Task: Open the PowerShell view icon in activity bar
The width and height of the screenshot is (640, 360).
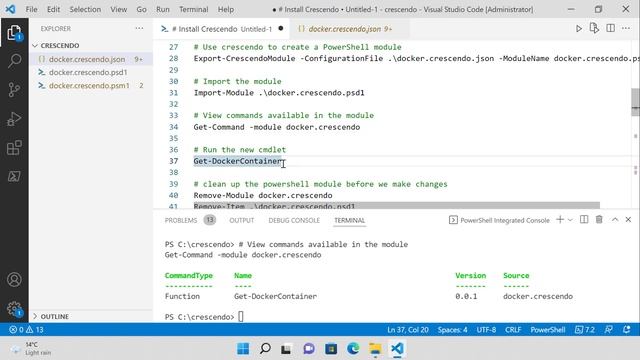Action: click(x=14, y=176)
